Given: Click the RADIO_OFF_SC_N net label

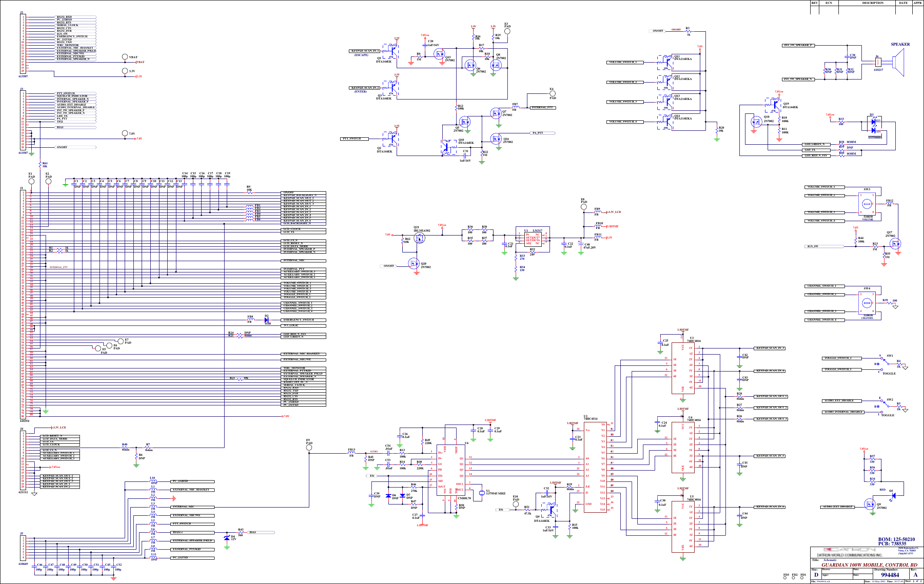Looking at the screenshot, I should [304, 382].
